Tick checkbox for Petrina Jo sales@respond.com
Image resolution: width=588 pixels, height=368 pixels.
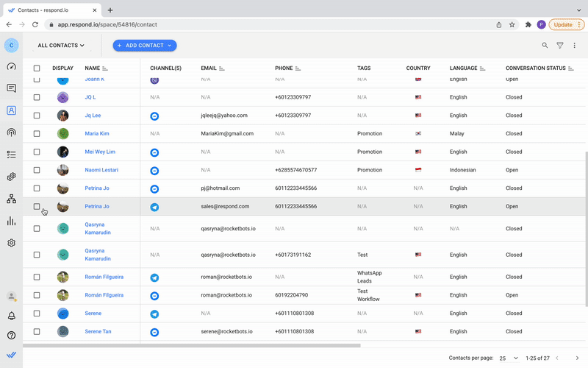[37, 207]
